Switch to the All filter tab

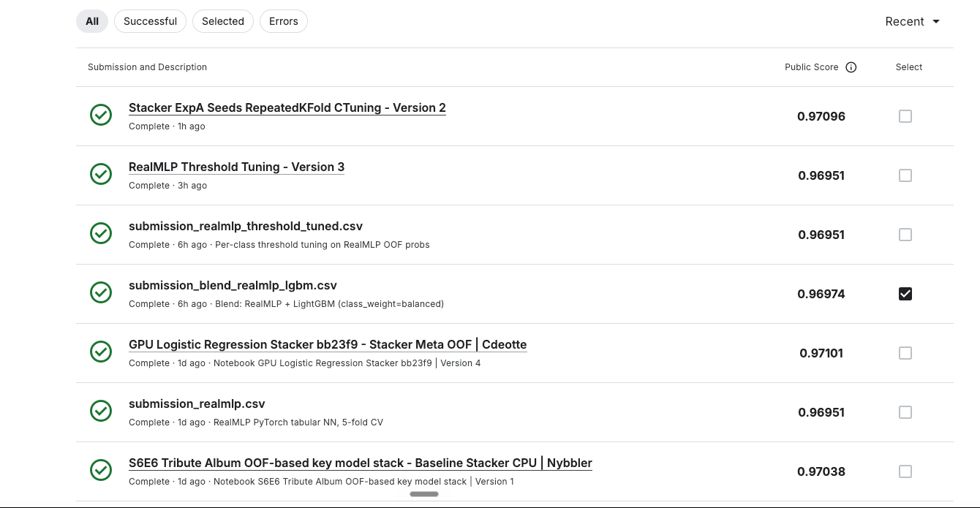pos(92,21)
